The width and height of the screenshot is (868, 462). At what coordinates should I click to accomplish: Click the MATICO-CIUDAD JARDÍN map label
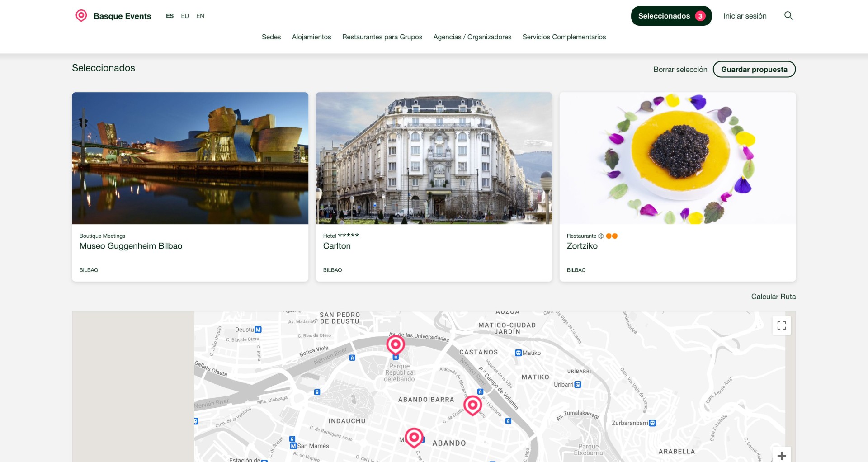(507, 328)
